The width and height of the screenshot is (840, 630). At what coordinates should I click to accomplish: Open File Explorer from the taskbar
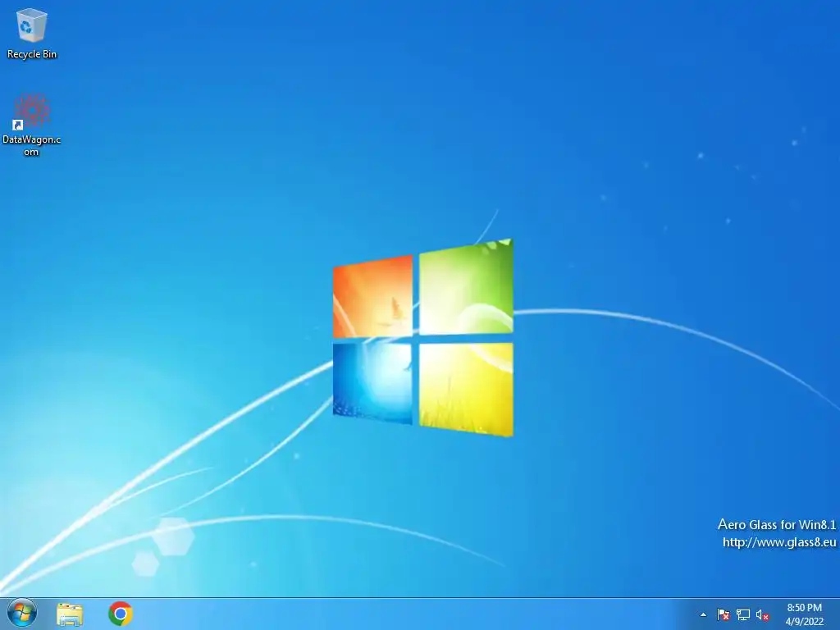coord(70,614)
